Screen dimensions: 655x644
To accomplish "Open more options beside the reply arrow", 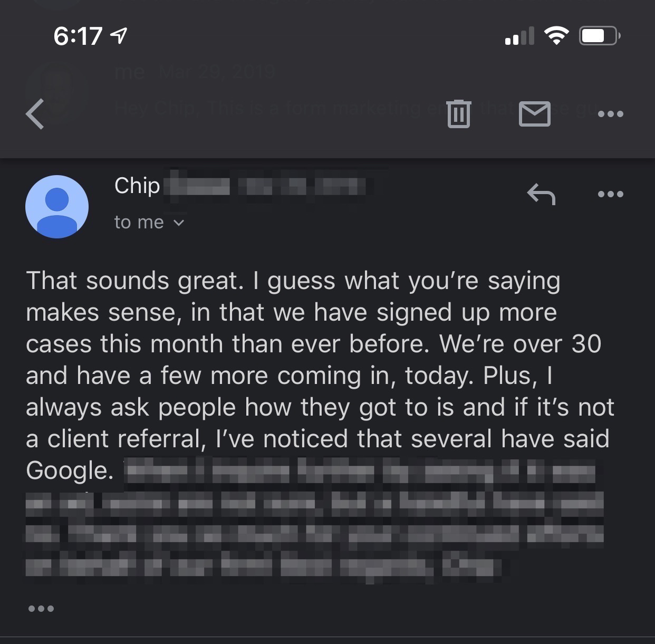I will (x=611, y=195).
